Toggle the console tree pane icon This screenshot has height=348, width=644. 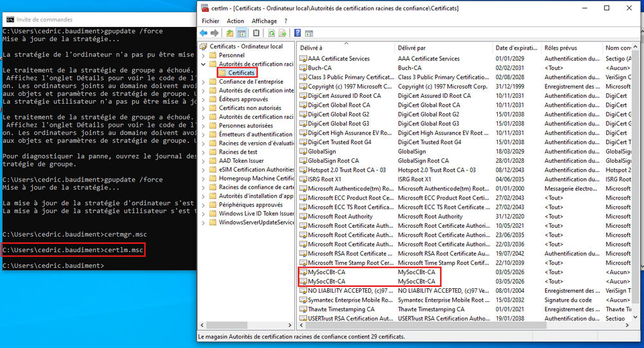point(241,33)
